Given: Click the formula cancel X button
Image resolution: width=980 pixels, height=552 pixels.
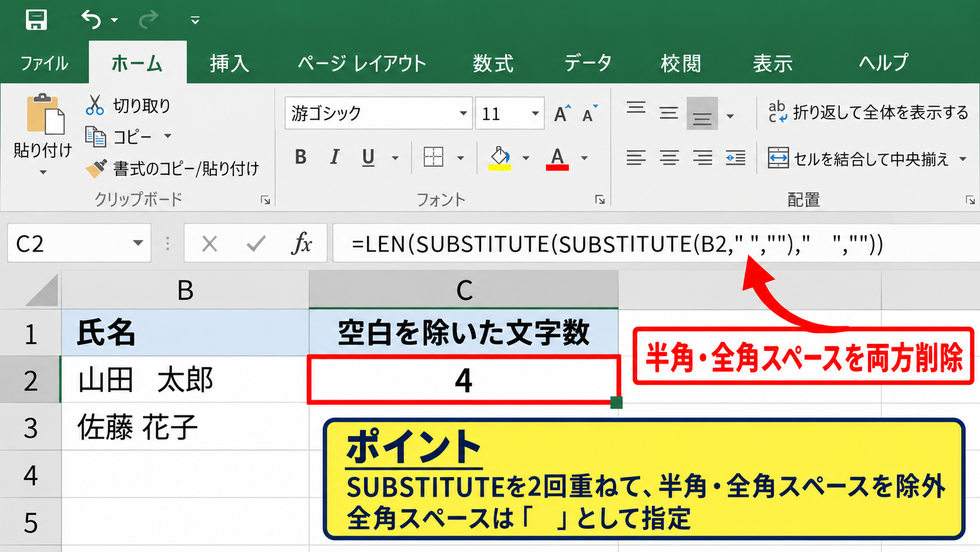Looking at the screenshot, I should coord(209,243).
